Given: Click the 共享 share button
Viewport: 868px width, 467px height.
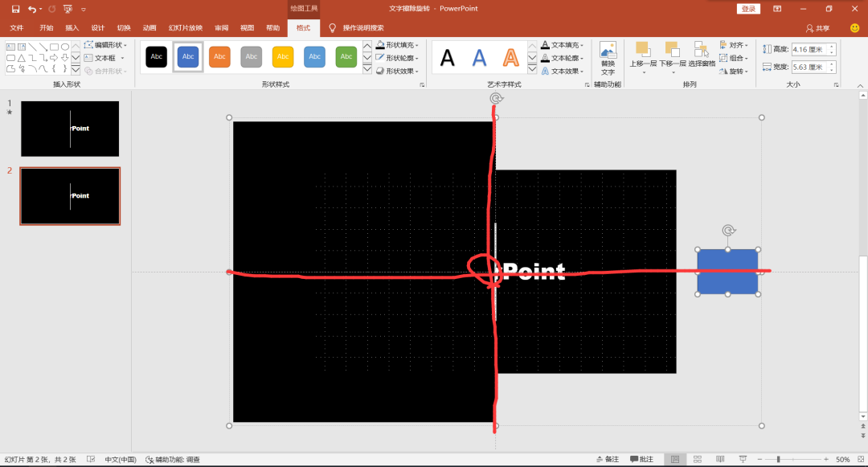Looking at the screenshot, I should point(818,28).
